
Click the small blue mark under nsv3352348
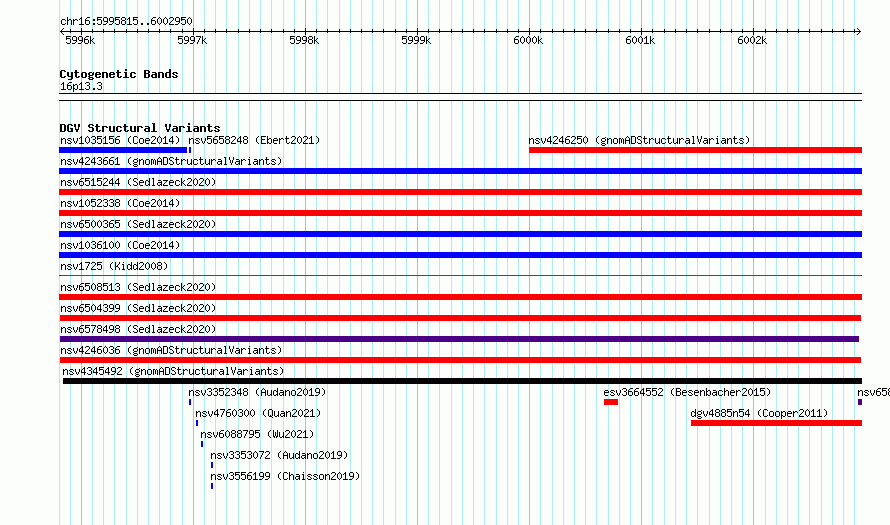click(x=190, y=402)
